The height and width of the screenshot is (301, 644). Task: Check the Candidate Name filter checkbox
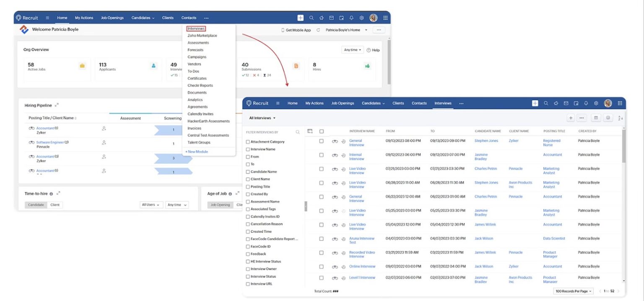click(248, 172)
